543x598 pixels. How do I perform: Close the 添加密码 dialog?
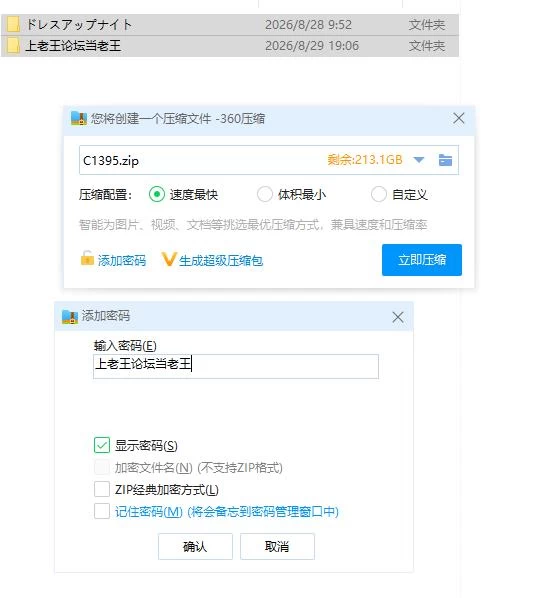398,317
